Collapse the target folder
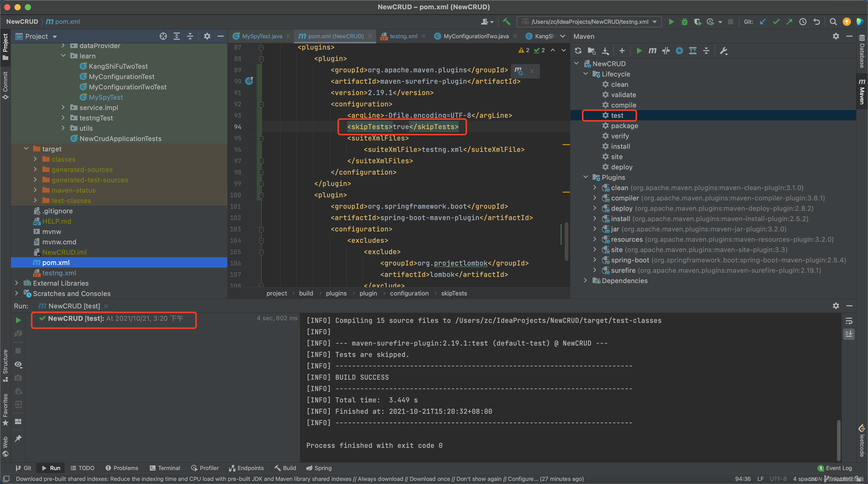Screen dimensions: 868x484 pos(26,149)
